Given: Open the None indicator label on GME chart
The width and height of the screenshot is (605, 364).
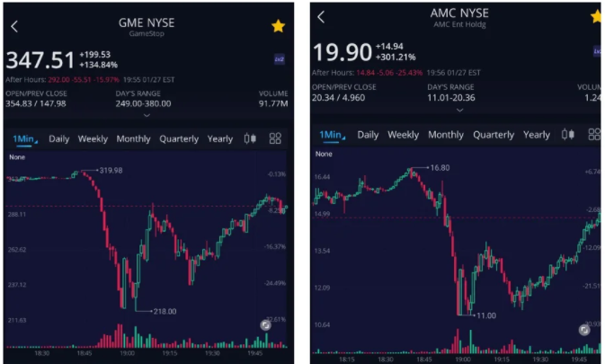Looking at the screenshot, I should tap(17, 157).
